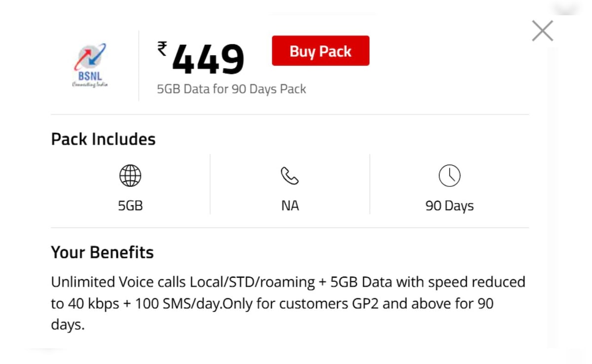Click the '100 SMS/day' text
The image size is (592, 364).
pyautogui.click(x=179, y=304)
